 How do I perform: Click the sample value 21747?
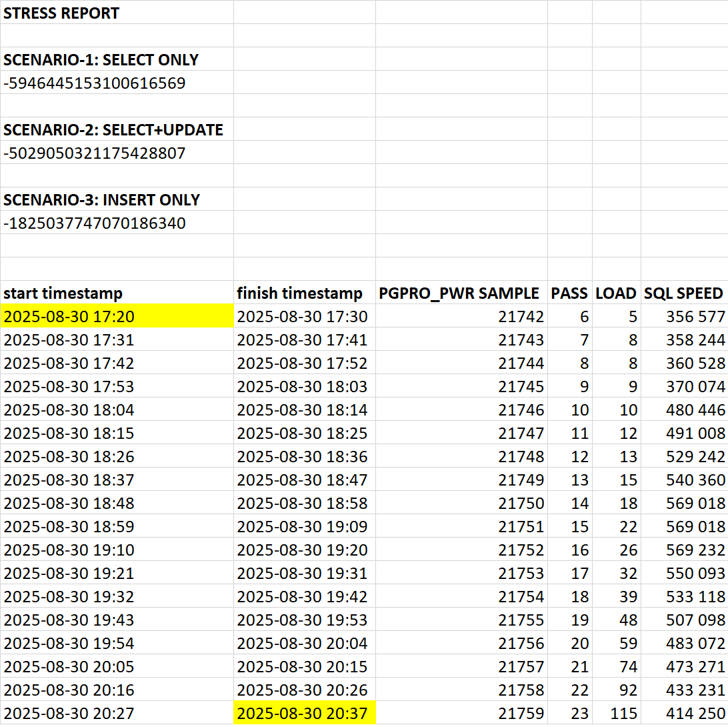click(x=461, y=433)
